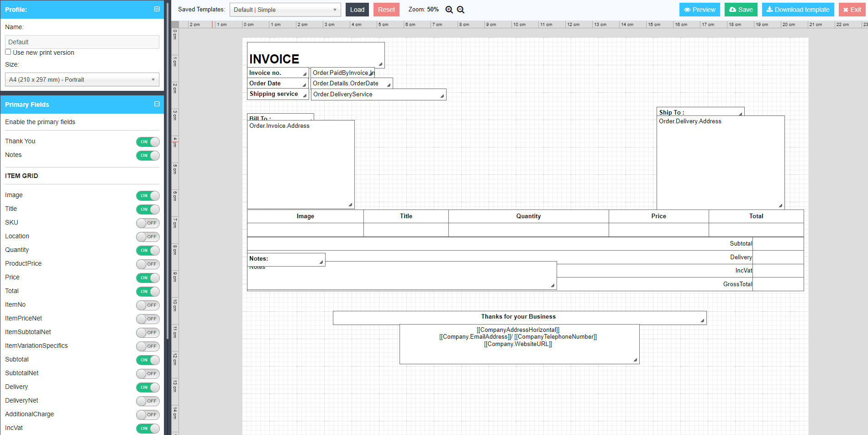Select the company address footer block
Screen dimensions: 868x435
click(x=520, y=344)
